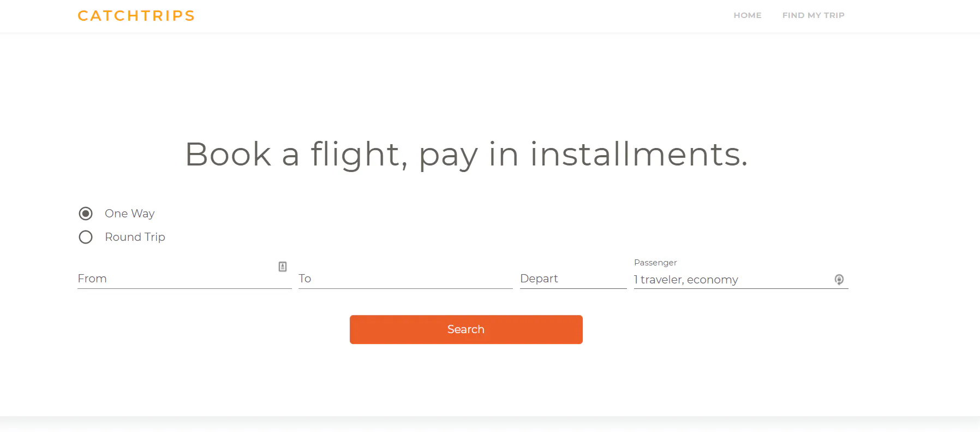Click the One Way label text
980x432 pixels.
tap(130, 214)
